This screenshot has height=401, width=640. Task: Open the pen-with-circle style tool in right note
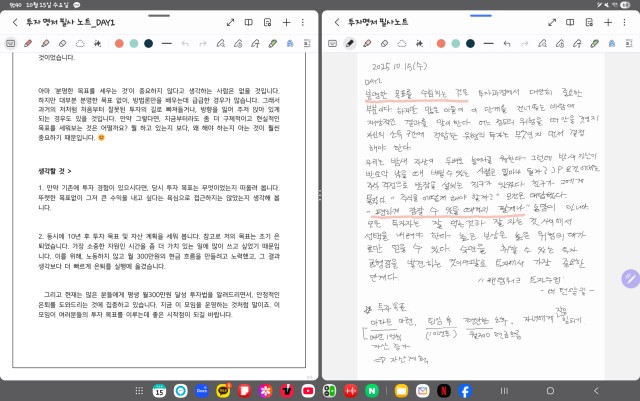tap(560, 43)
